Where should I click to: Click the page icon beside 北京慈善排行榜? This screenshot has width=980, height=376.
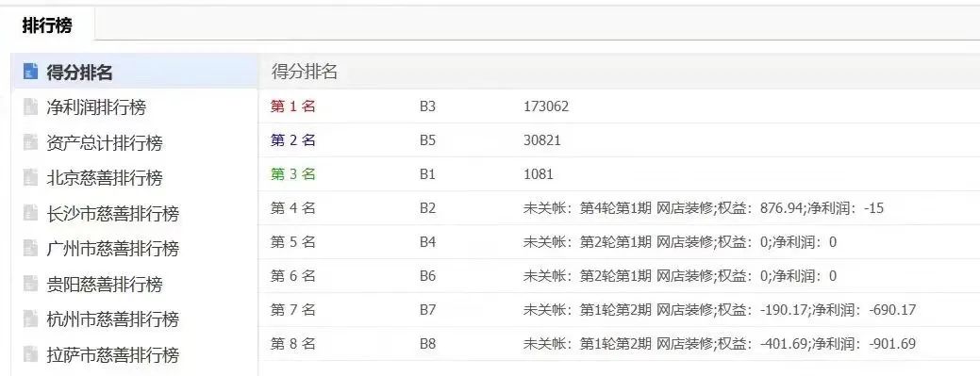[30, 177]
